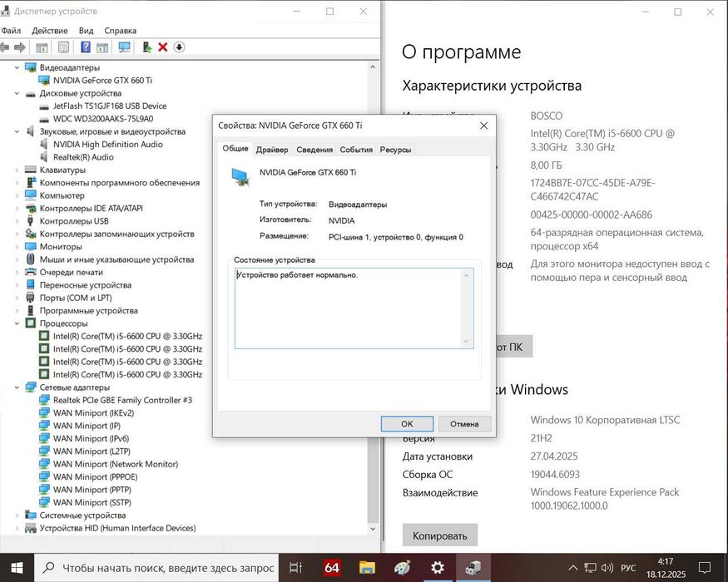Viewport: 728px width, 582px height.
Task: Open Task View on the taskbar
Action: tap(295, 568)
